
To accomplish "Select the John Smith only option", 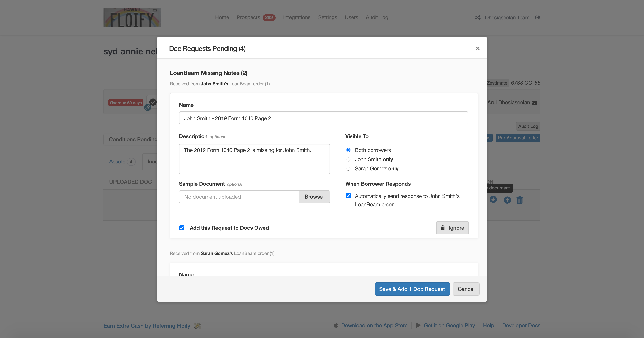I will pyautogui.click(x=348, y=159).
